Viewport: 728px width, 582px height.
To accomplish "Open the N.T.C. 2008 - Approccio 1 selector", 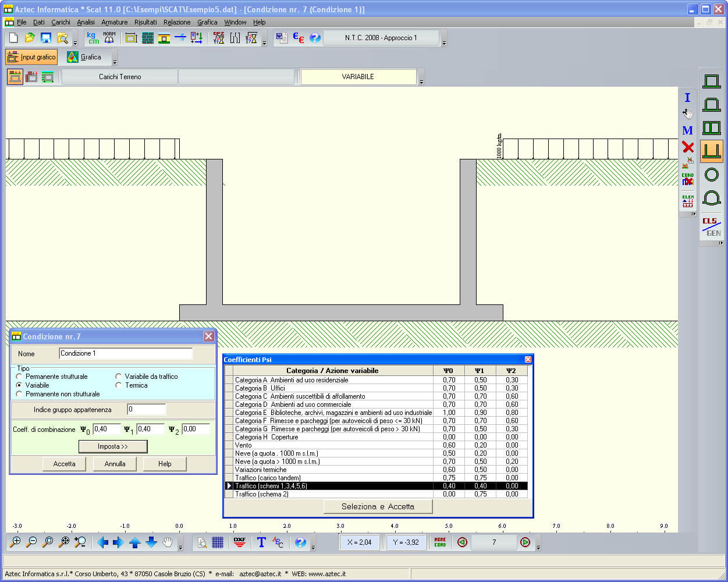I will [x=381, y=38].
